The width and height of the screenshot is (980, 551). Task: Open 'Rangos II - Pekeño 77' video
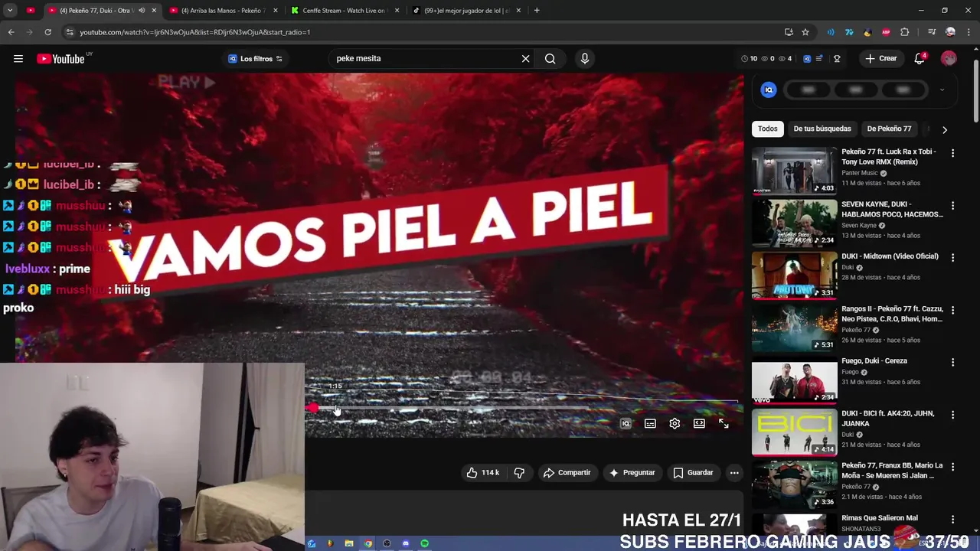click(892, 314)
